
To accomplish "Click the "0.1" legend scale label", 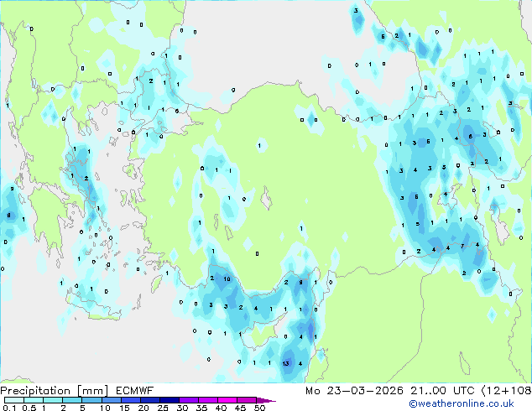I will click(9, 408).
